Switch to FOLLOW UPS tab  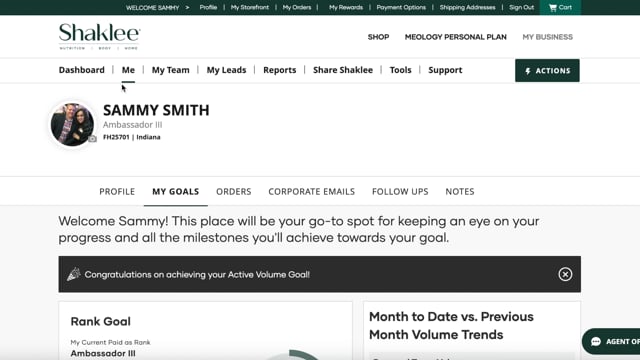tap(400, 191)
